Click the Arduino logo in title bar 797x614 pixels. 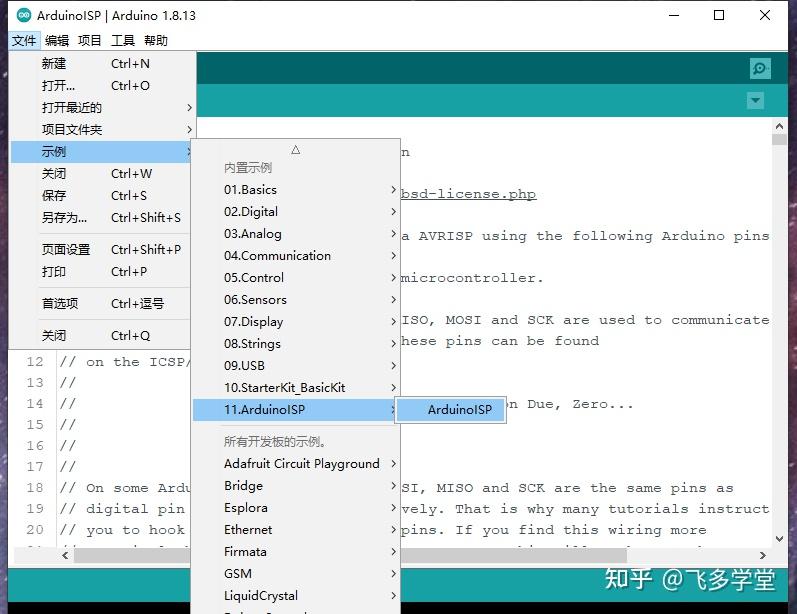(23, 15)
